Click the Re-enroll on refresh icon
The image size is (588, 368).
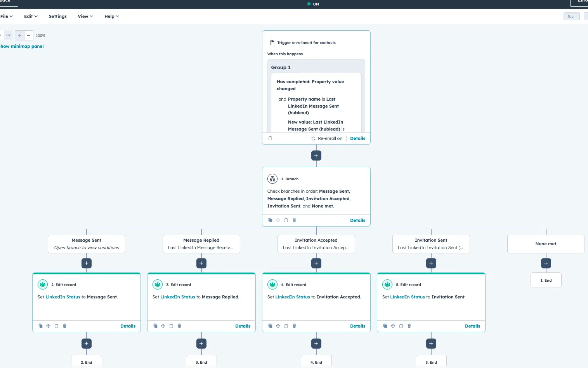tap(313, 138)
